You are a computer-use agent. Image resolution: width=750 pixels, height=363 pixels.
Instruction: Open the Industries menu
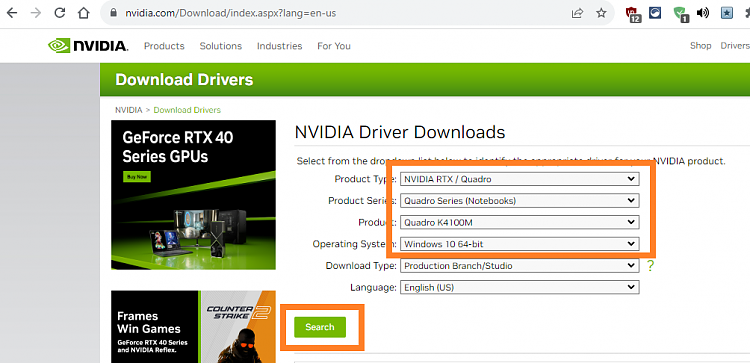279,46
